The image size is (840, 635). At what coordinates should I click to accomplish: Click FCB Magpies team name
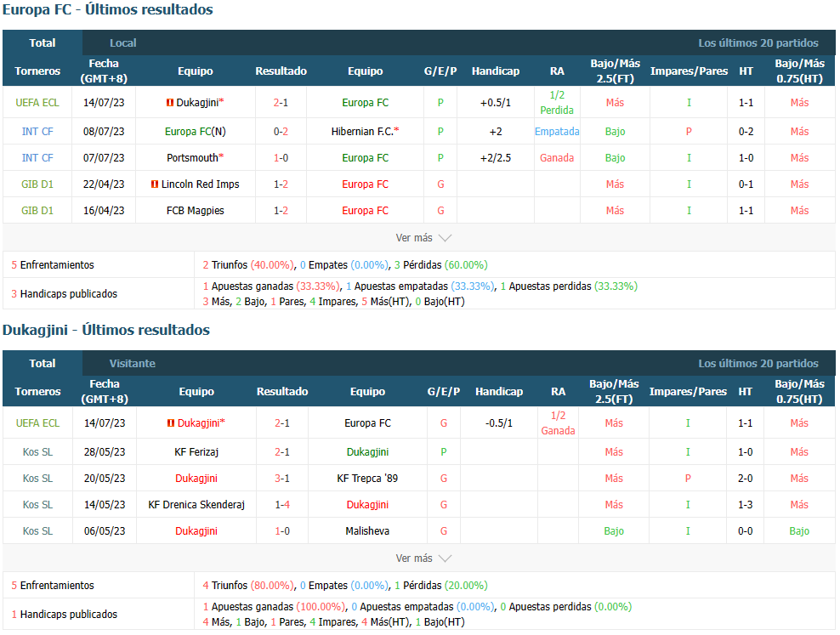(x=196, y=211)
